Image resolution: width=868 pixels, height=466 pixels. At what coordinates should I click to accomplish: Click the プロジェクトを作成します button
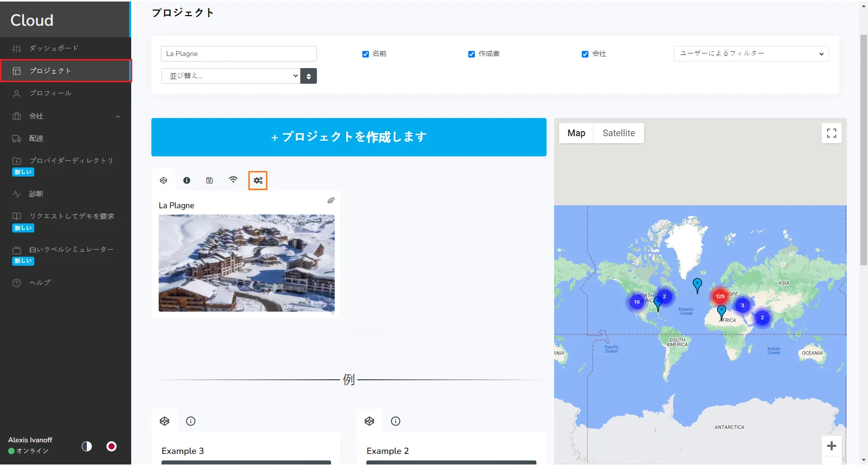[349, 137]
